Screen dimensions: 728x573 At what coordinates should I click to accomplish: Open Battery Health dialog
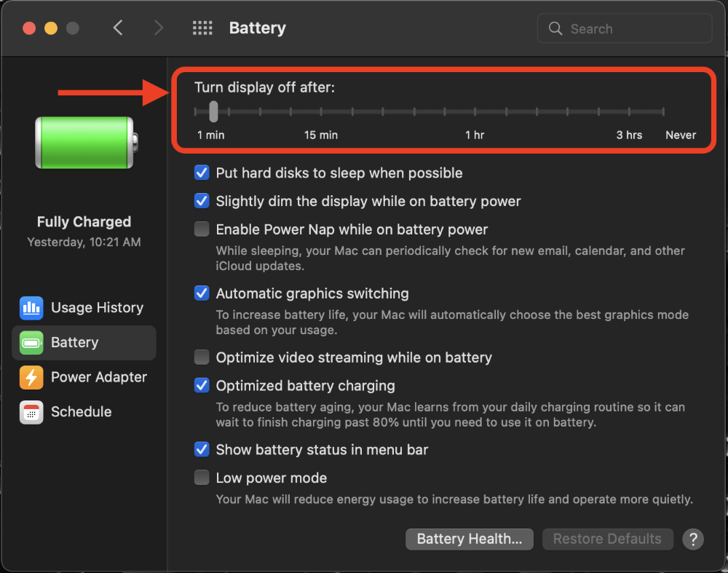coord(469,539)
